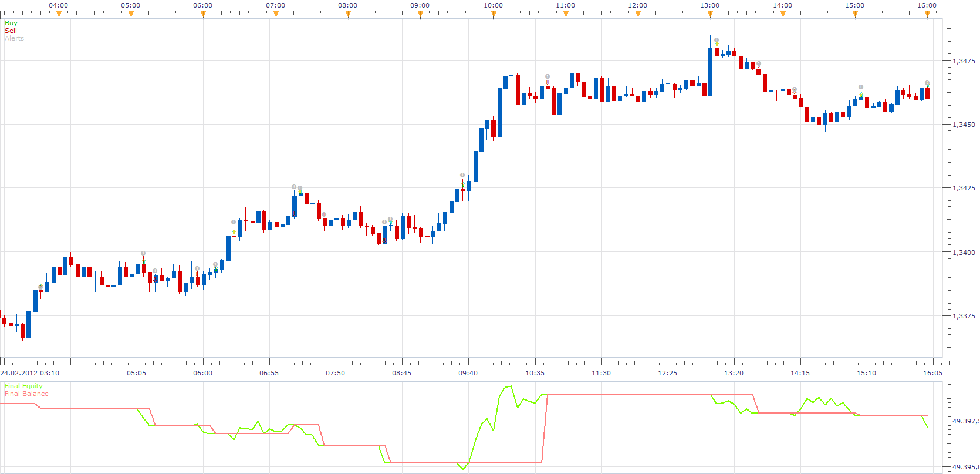Viewport: 980px width, 474px height.
Task: Click the 1,3400 price axis label
Action: click(x=964, y=253)
